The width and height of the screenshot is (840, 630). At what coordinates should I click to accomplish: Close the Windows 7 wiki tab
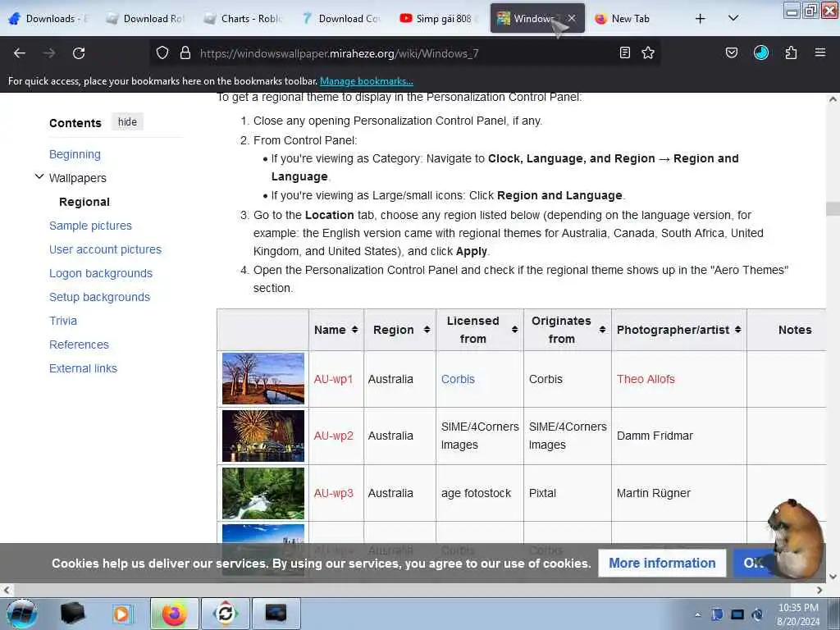572,18
